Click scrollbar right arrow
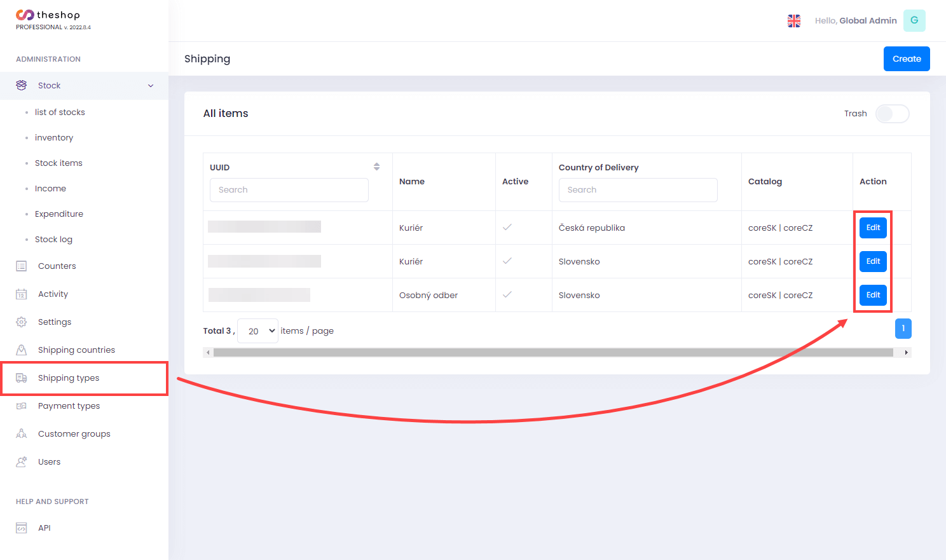946x560 pixels. click(x=906, y=352)
